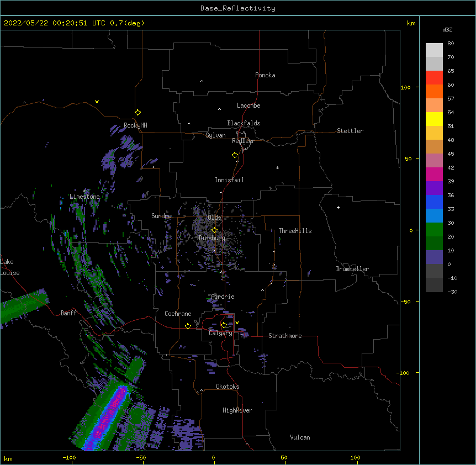Click the Lake Louise label at left edge
Image resolution: width=476 pixels, height=465 pixels.
10,267
